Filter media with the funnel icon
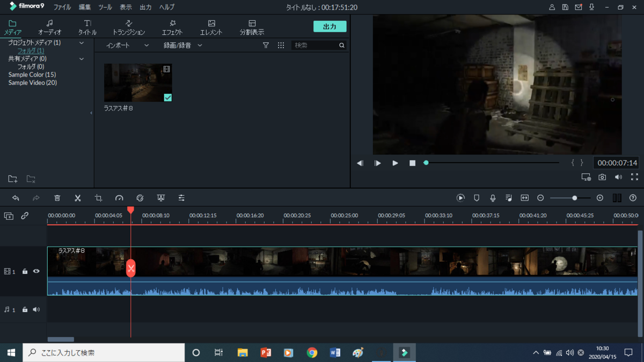Viewport: 644px width, 362px height. point(266,46)
